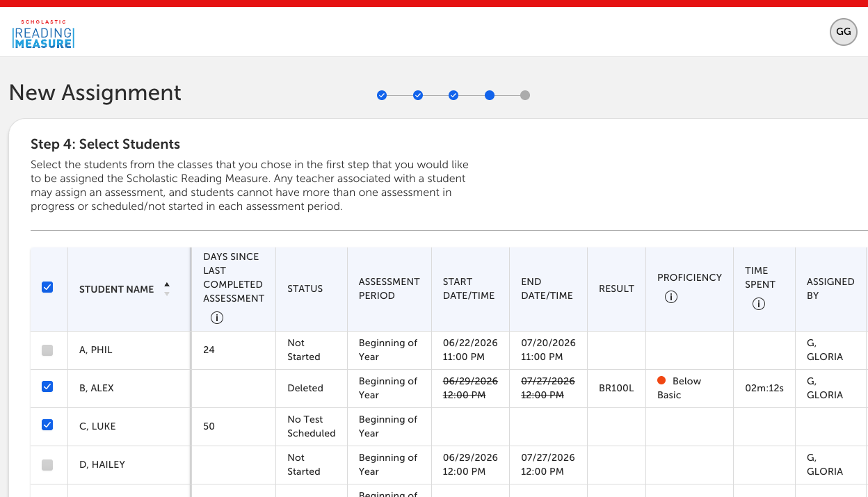This screenshot has width=868, height=497.
Task: Click the Result column header
Action: [x=616, y=288]
